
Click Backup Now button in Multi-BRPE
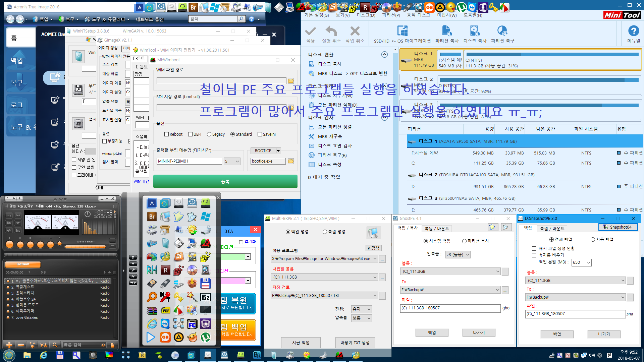(301, 343)
